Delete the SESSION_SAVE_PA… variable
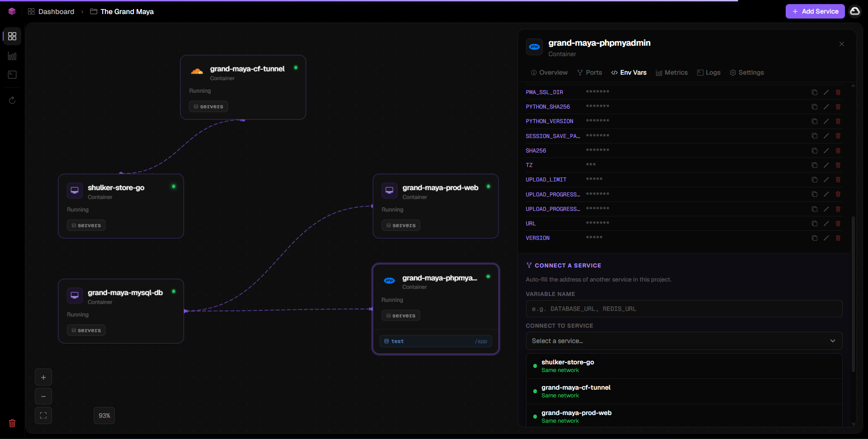 click(838, 136)
